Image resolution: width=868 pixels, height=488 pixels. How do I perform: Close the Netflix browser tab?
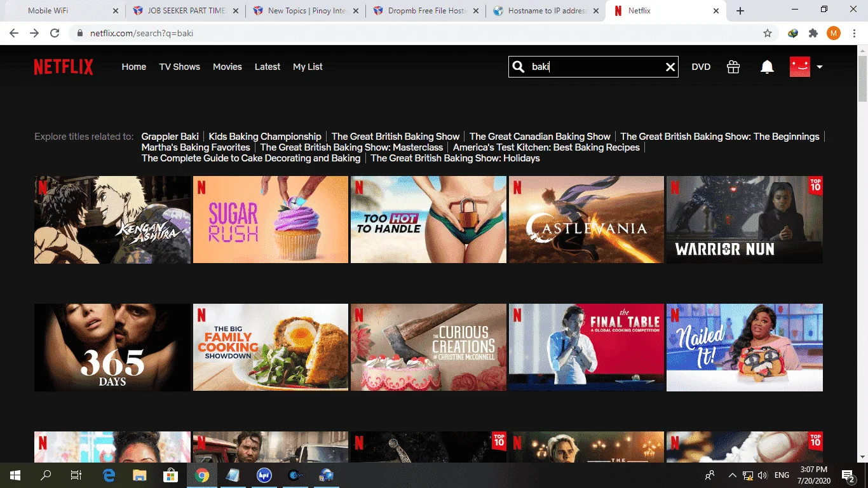pos(716,11)
